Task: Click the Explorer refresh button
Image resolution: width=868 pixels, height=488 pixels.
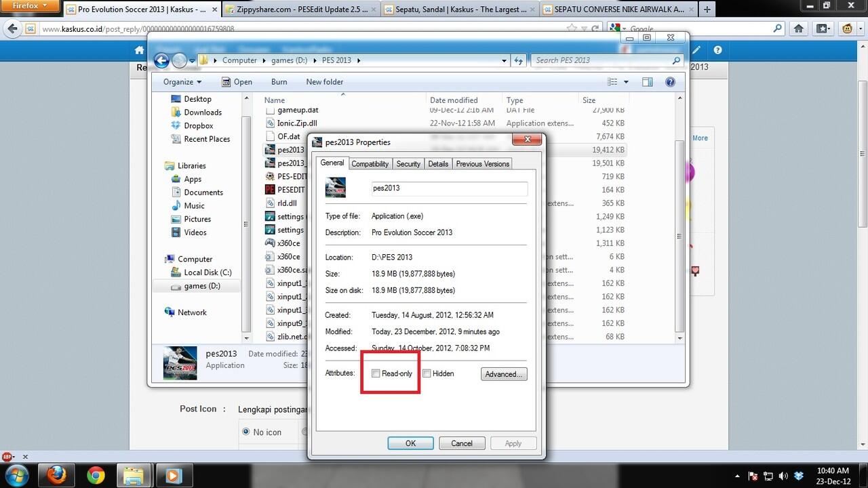Action: 519,60
